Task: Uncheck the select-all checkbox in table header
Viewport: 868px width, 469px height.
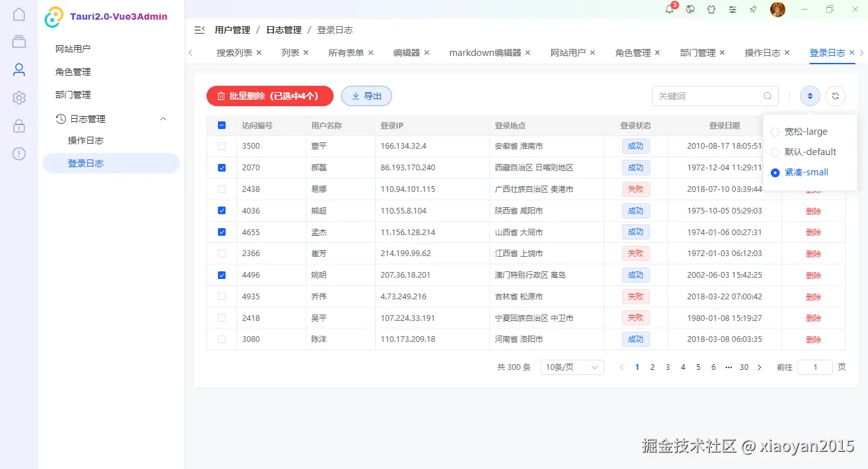Action: click(221, 125)
